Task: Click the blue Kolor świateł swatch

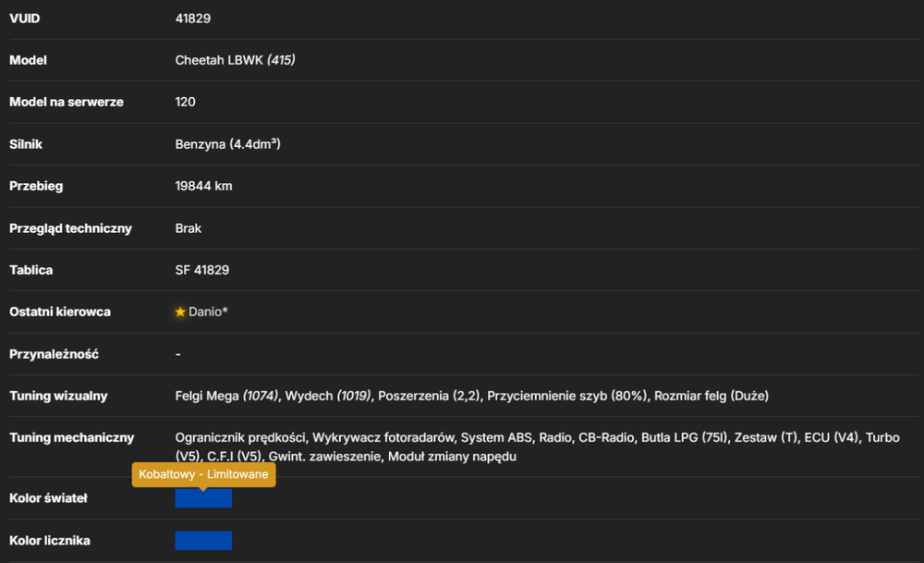Action: pyautogui.click(x=203, y=498)
